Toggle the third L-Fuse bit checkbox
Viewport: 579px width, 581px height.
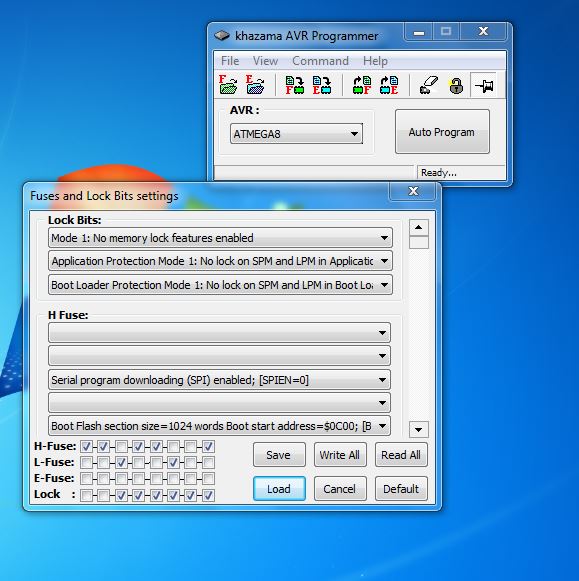tap(121, 462)
